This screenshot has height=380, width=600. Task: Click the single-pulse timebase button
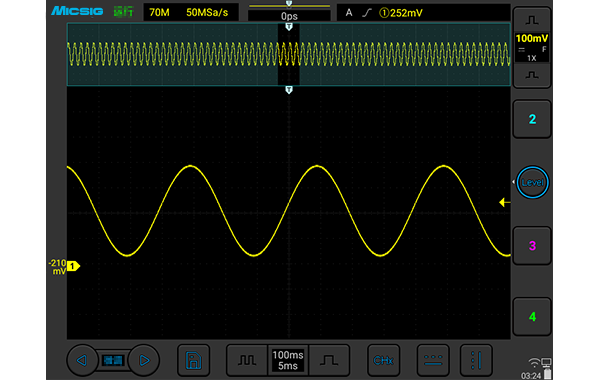329,360
